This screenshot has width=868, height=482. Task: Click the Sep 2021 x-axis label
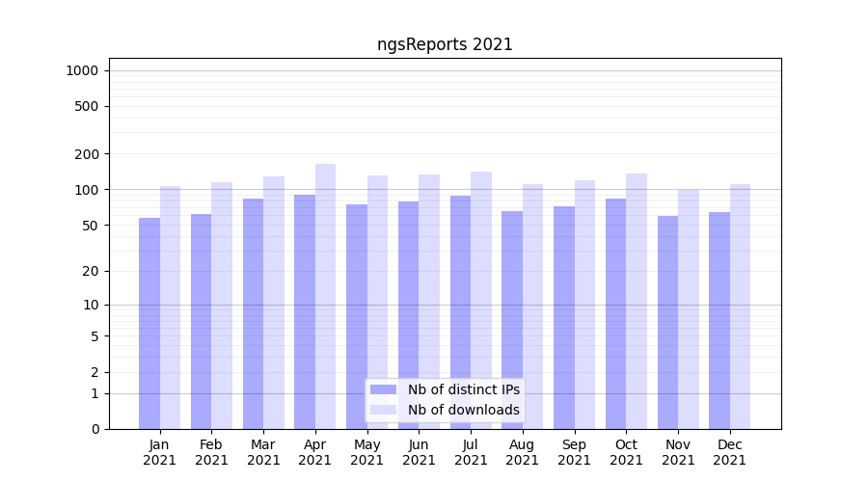(x=574, y=452)
